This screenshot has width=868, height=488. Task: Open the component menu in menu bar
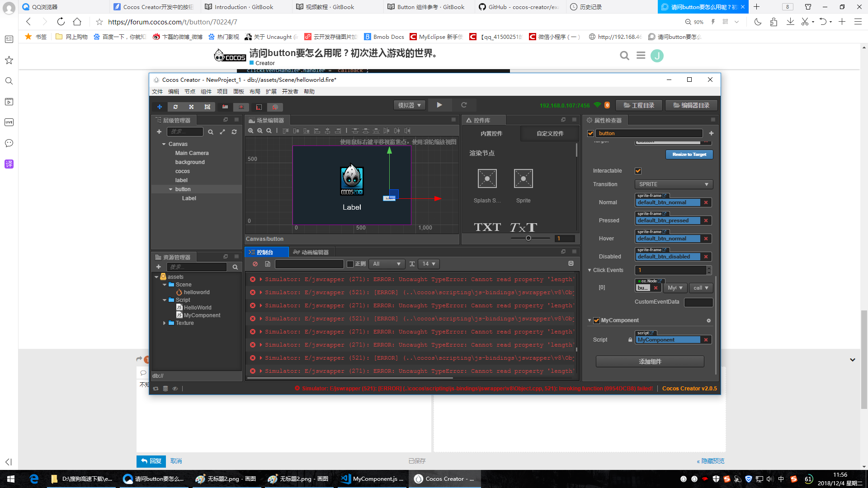[x=206, y=91]
